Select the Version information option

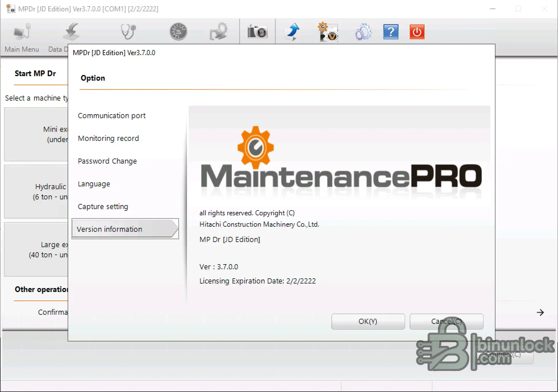(125, 229)
